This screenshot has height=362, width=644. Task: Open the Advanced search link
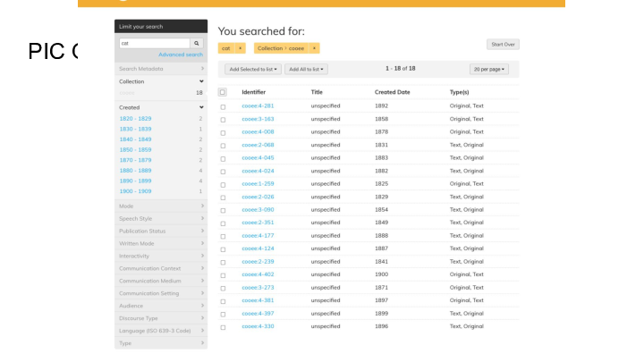[x=181, y=55]
